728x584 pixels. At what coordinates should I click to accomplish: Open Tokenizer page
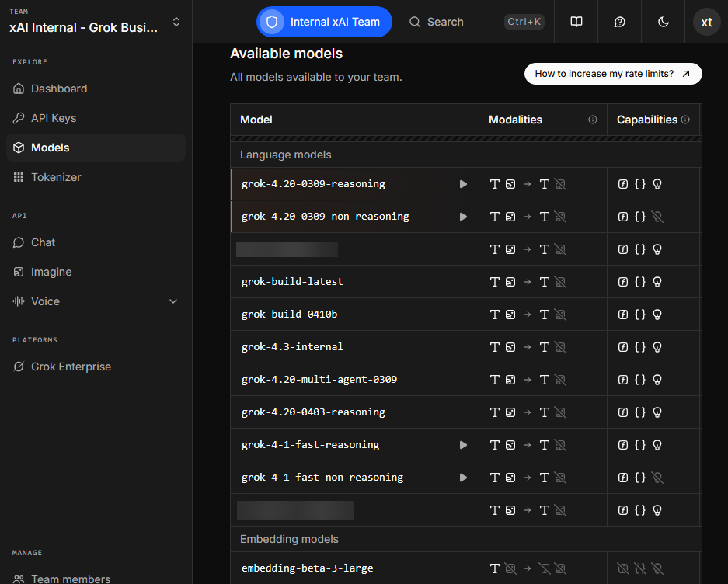pos(96,177)
